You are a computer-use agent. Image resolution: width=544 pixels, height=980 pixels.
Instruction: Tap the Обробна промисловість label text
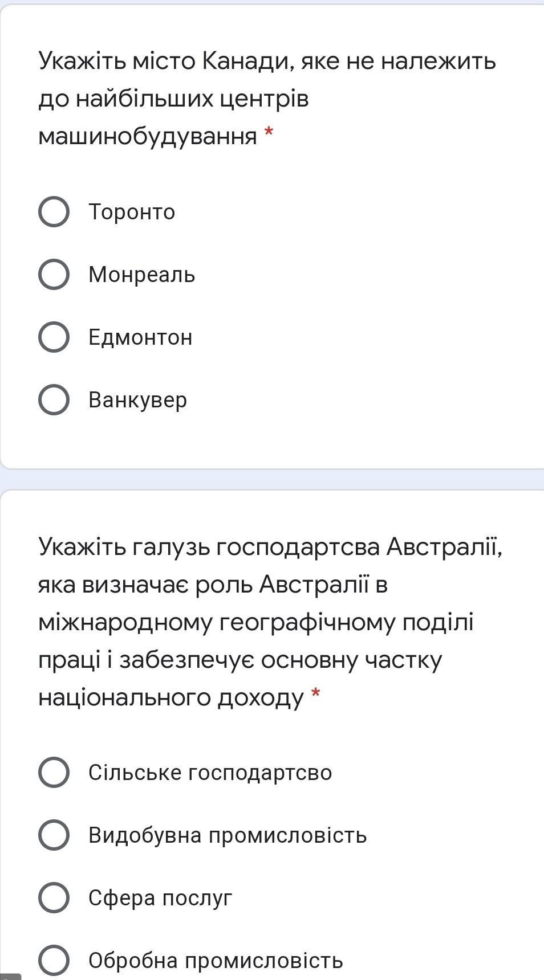(x=216, y=961)
